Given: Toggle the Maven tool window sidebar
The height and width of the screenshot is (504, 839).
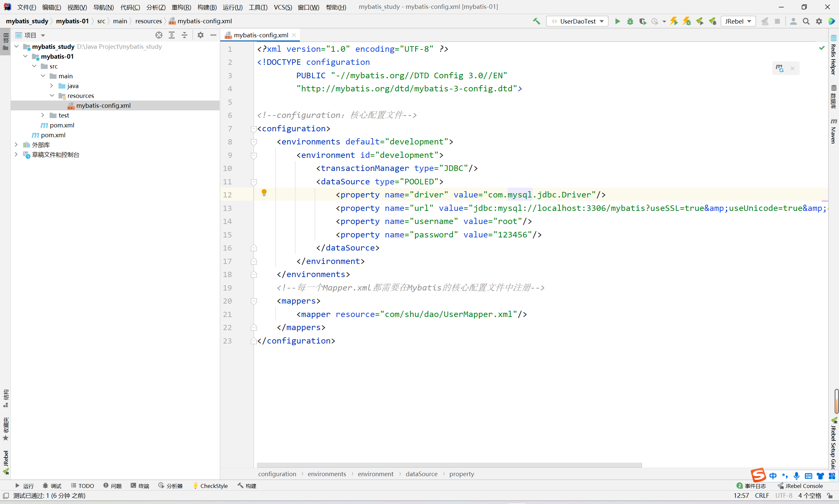Looking at the screenshot, I should [x=833, y=132].
